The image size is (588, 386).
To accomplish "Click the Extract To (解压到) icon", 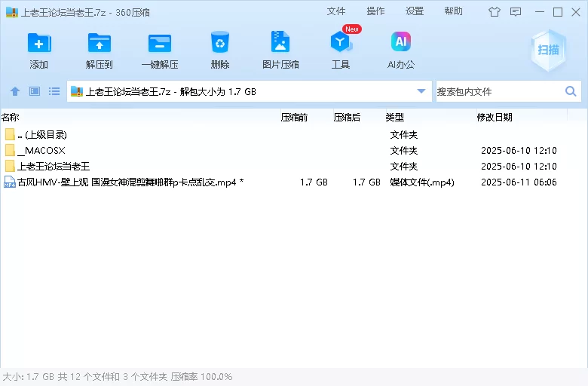I will point(100,43).
